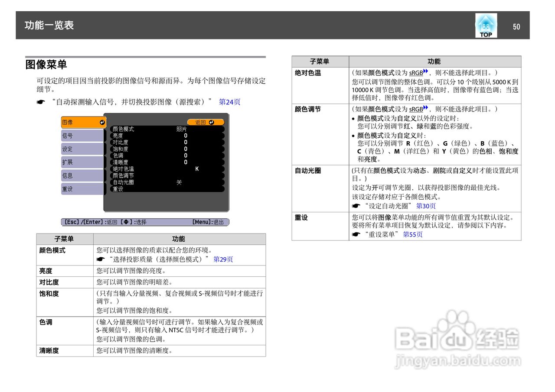Select the 设定 menu tab
Image resolution: width=555 pixels, height=392 pixels.
click(82, 149)
